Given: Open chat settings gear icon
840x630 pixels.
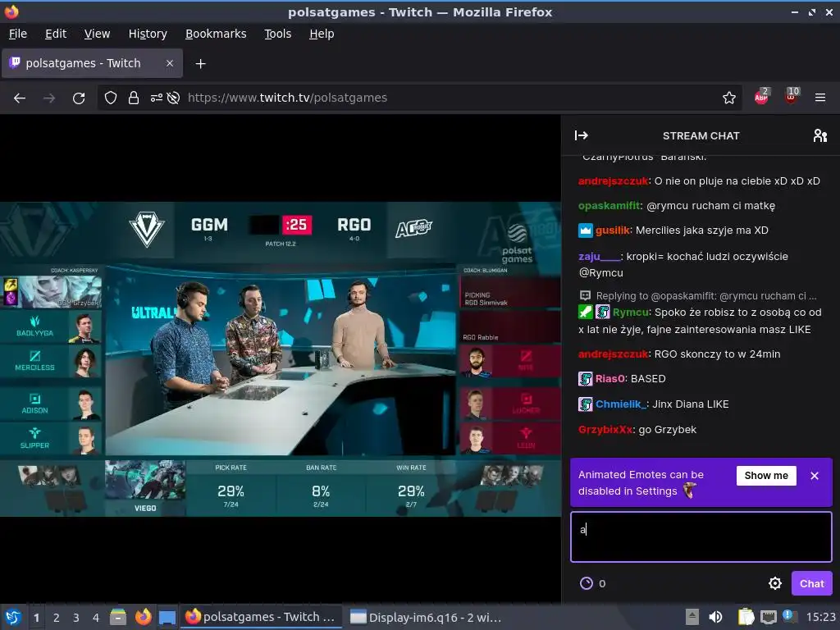Looking at the screenshot, I should (x=774, y=583).
